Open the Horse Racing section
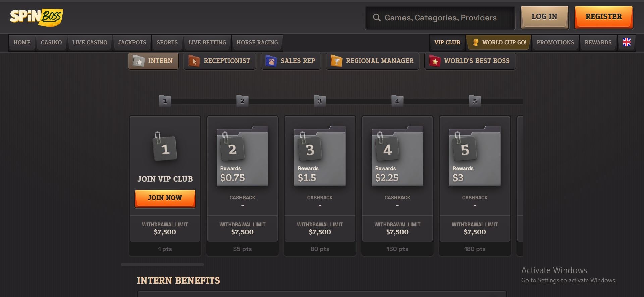Viewport: 644px width, 297px height. 257,43
